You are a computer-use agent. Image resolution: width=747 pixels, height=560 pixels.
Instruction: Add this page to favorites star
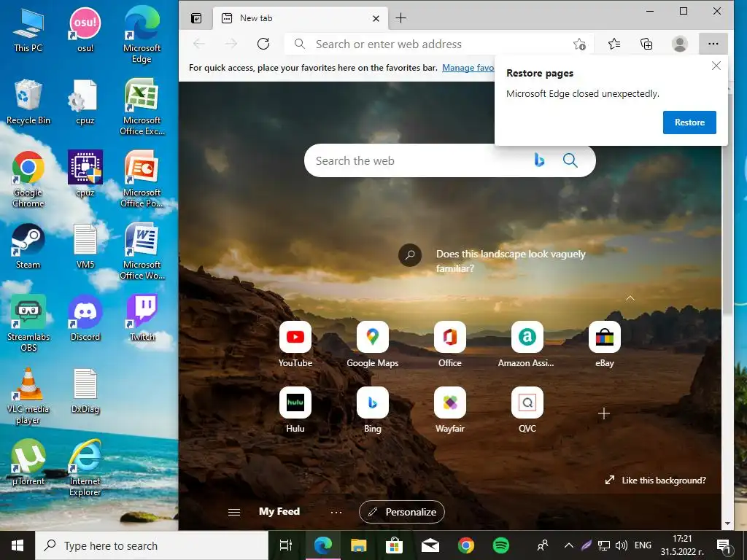pos(579,44)
